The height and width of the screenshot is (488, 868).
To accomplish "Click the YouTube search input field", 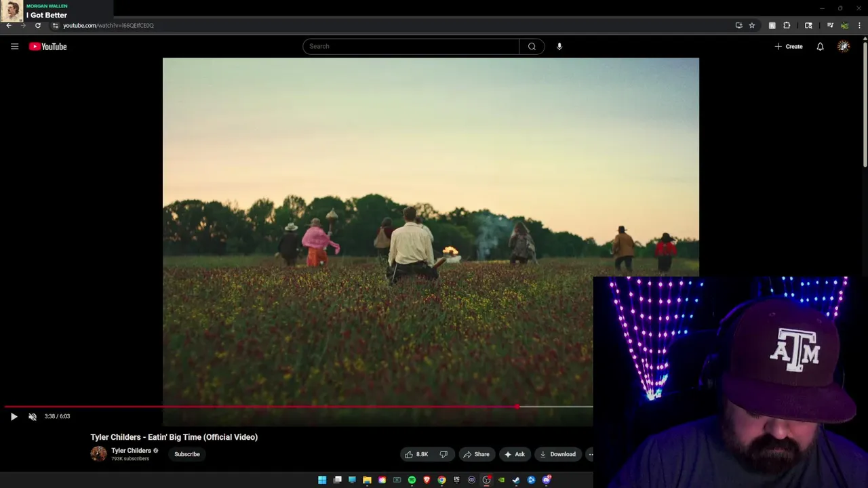I will 411,46.
